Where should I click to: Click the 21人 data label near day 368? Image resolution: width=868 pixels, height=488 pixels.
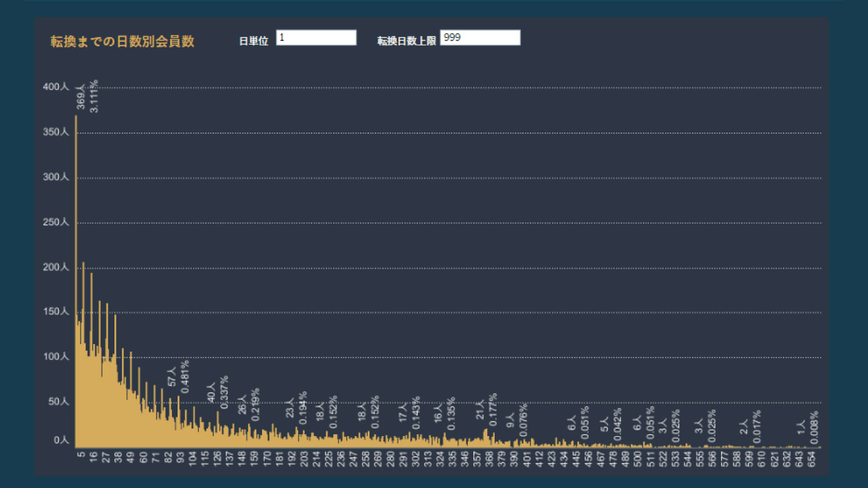click(x=480, y=410)
